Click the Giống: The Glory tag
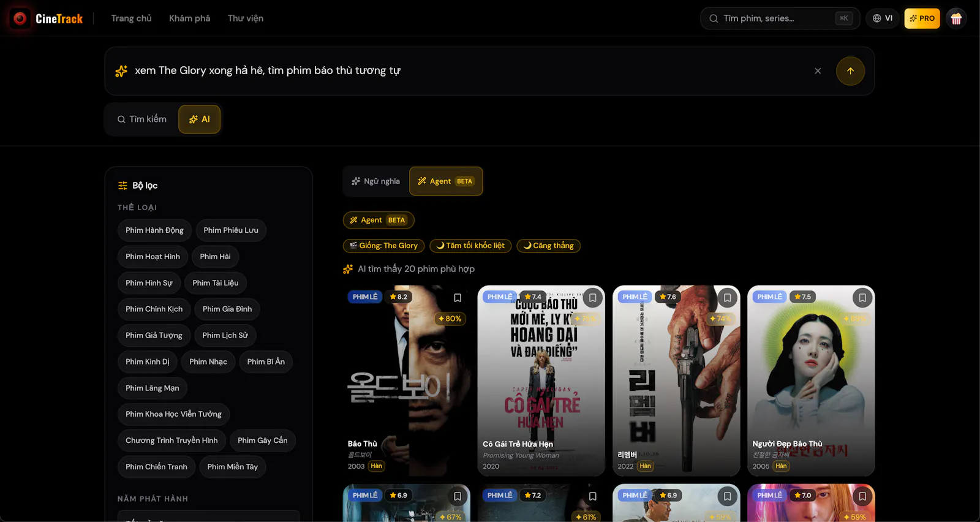 point(383,246)
